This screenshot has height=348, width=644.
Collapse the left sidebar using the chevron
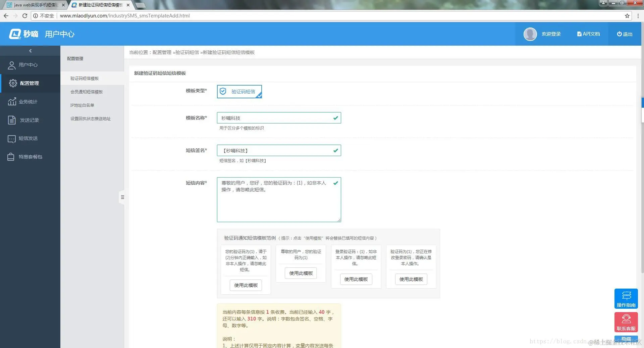click(x=30, y=51)
